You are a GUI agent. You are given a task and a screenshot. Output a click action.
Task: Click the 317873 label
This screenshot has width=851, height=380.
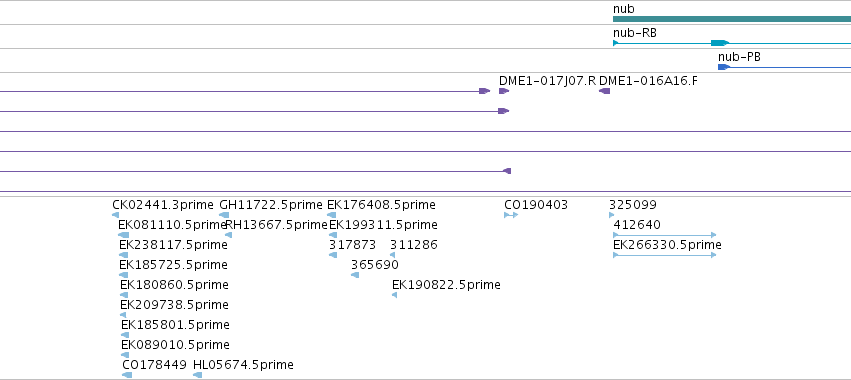point(352,245)
